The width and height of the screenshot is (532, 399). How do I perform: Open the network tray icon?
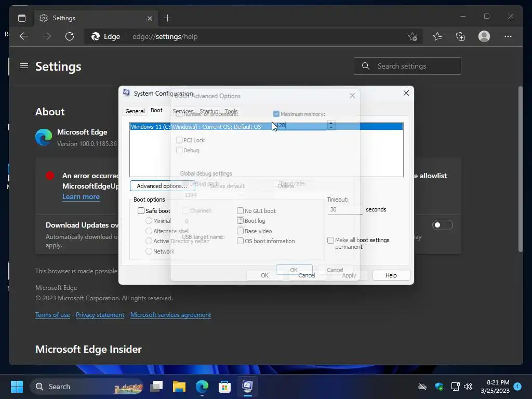(x=455, y=387)
